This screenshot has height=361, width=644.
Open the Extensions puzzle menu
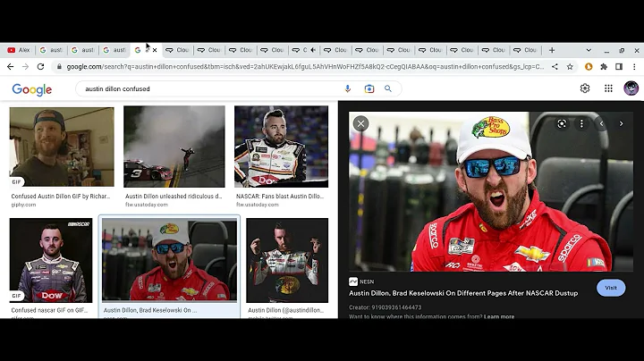tap(604, 66)
